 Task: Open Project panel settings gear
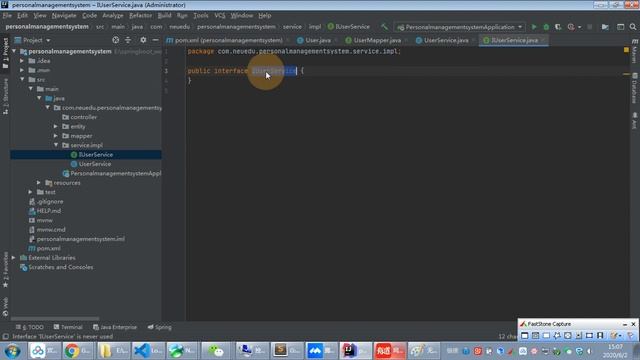(x=143, y=40)
